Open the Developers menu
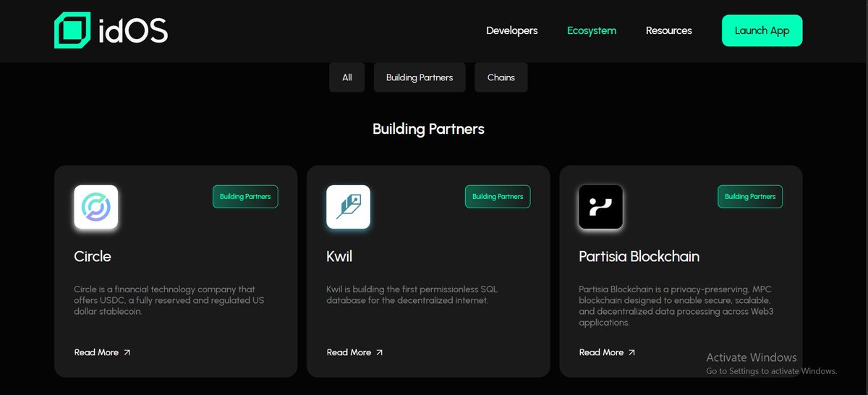 512,30
